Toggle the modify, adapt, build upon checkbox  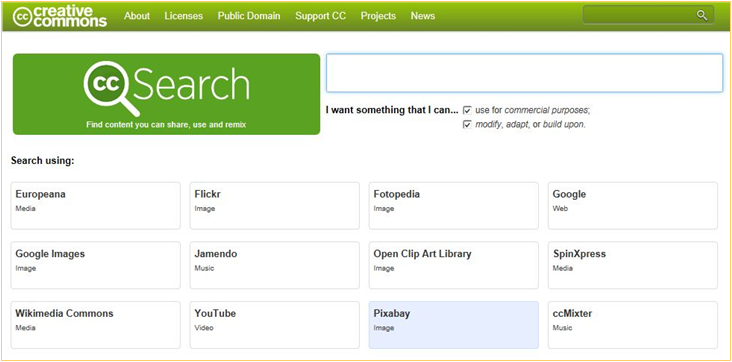pyautogui.click(x=467, y=125)
